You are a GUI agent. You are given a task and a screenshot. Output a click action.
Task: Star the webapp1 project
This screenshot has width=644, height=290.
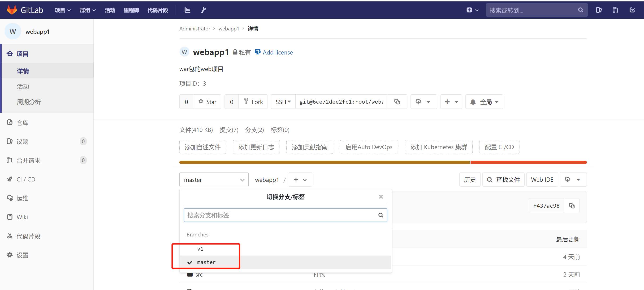click(207, 102)
